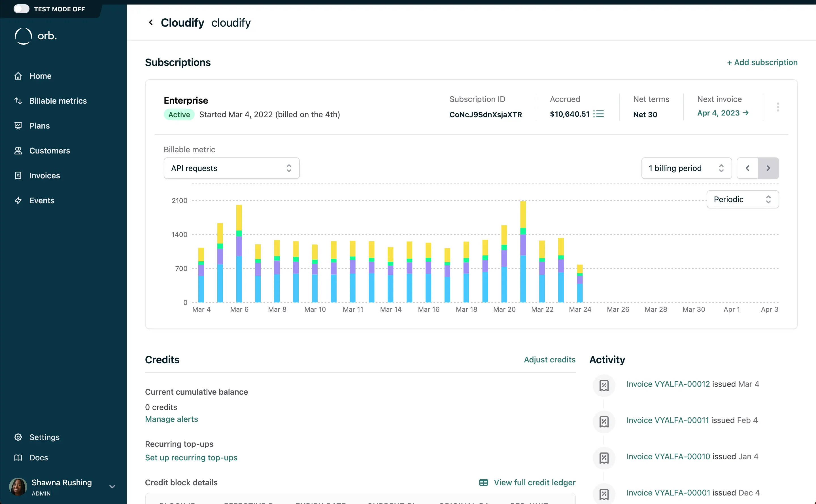Screen dimensions: 816x504
Task: Open invoice VYALFA-00012 receipt icon
Action: [604, 386]
